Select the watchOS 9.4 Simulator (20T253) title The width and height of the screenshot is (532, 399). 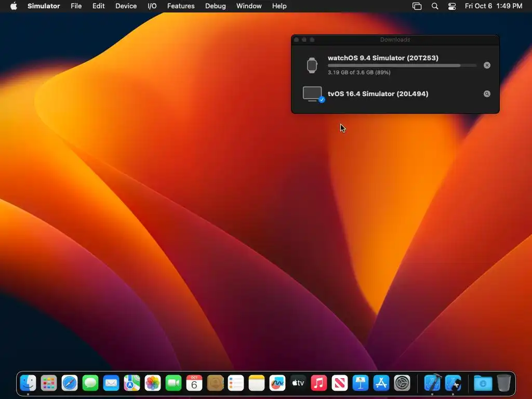tap(383, 58)
